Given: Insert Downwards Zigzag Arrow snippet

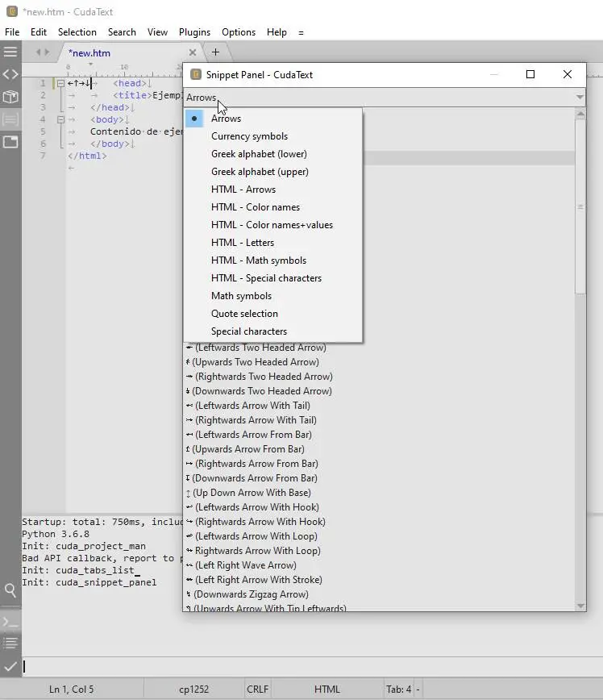Looking at the screenshot, I should point(380,594).
